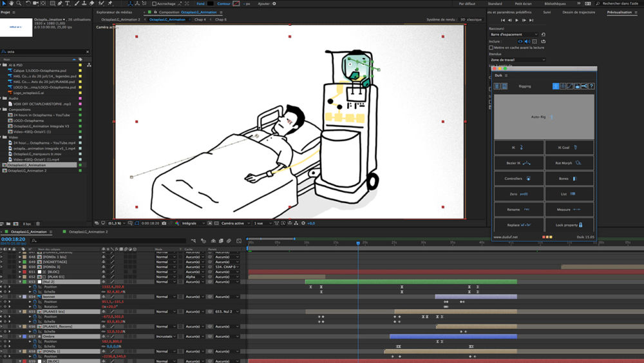Collapse the Compositions folder in project
This screenshot has width=644, height=363.
pyautogui.click(x=1, y=110)
